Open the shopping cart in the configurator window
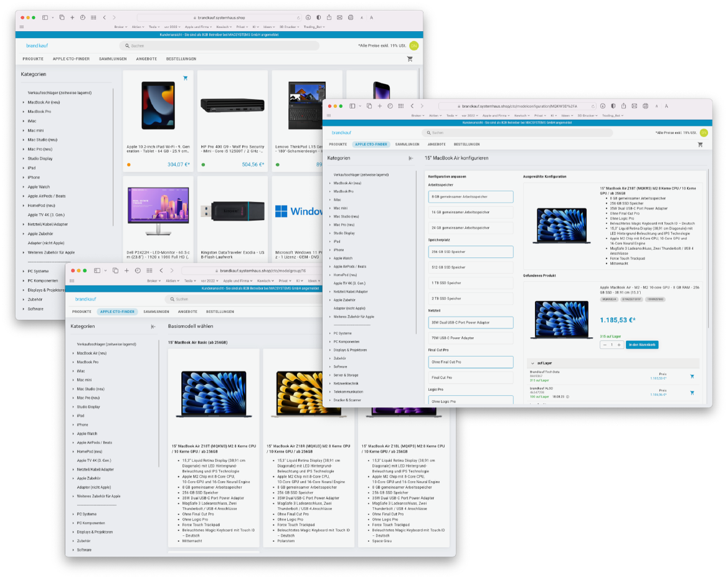728x579 pixels. click(x=700, y=145)
